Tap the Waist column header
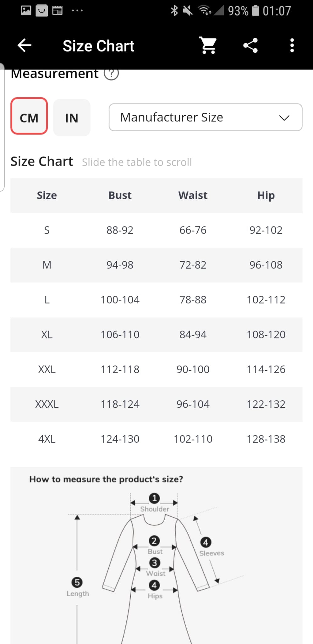 pos(193,195)
